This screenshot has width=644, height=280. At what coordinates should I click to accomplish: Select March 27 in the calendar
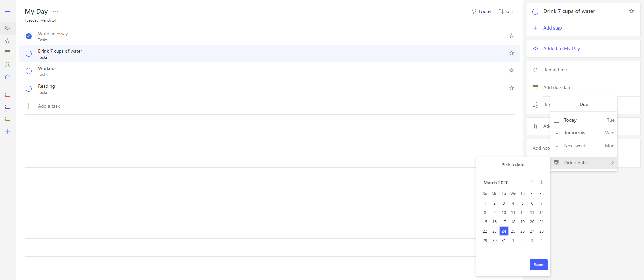[532, 231]
